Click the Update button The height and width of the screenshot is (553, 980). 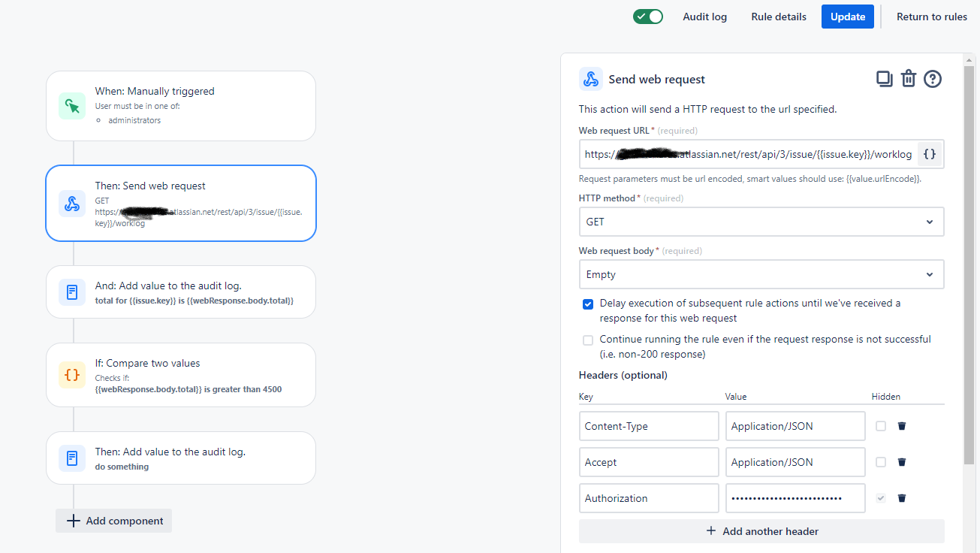(x=847, y=16)
